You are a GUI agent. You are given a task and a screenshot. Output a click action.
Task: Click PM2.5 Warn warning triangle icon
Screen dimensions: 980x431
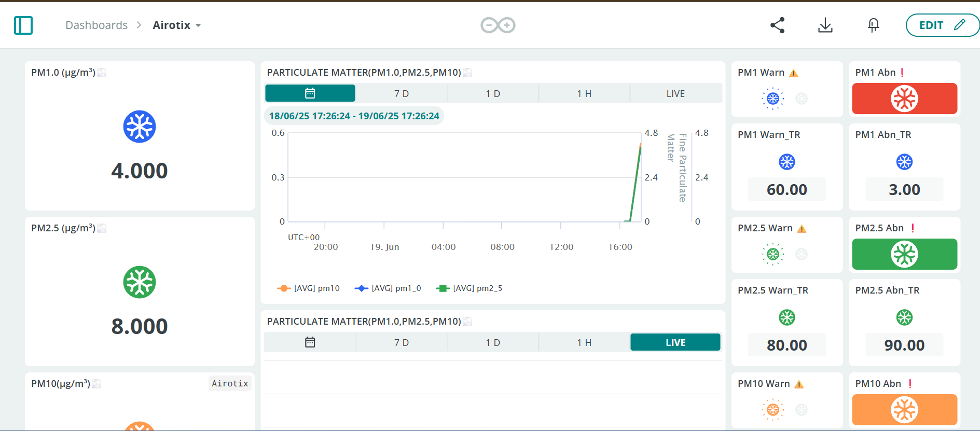pos(802,229)
